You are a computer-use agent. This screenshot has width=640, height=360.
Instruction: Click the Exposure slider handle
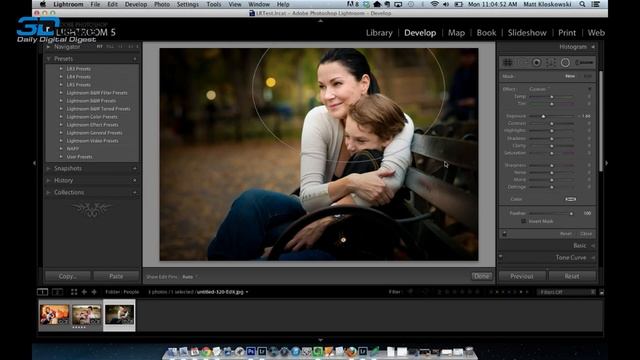click(x=543, y=116)
